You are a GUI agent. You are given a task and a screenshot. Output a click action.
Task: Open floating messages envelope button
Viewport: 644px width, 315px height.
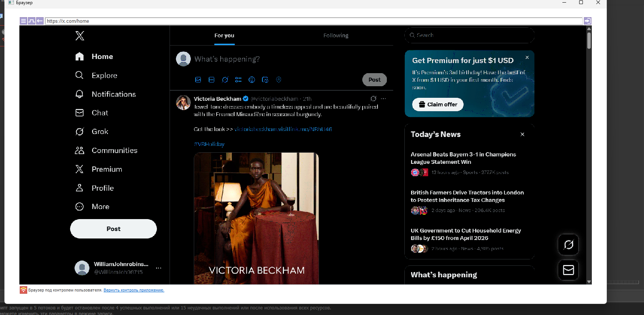[x=568, y=270]
